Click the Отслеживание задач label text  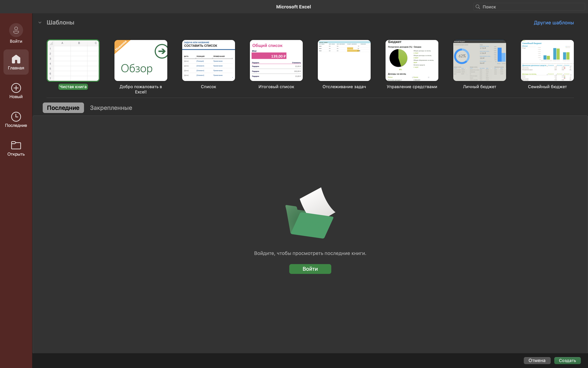pyautogui.click(x=344, y=87)
